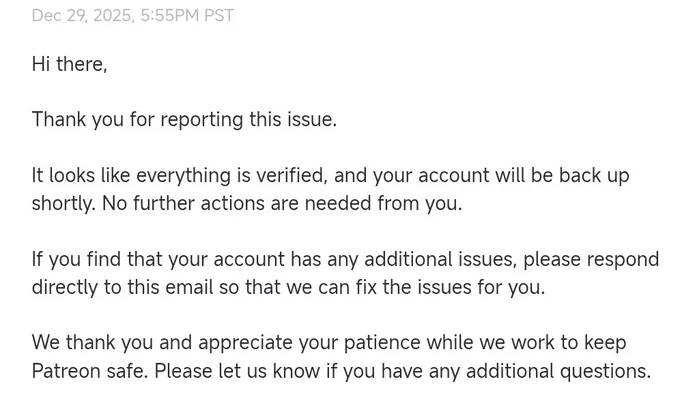Click 'Thank you for reporting this issue.' sentence
Viewport: 680px width, 399px height.
click(x=184, y=120)
